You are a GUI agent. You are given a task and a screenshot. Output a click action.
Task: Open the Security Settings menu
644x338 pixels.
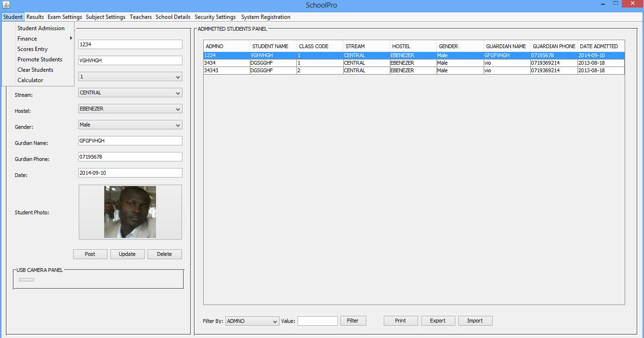(215, 17)
